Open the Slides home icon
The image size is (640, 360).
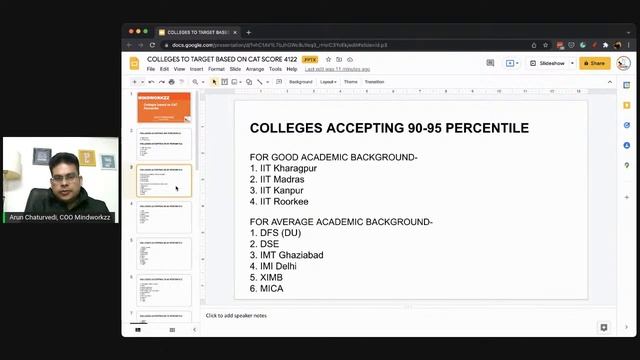coord(134,64)
